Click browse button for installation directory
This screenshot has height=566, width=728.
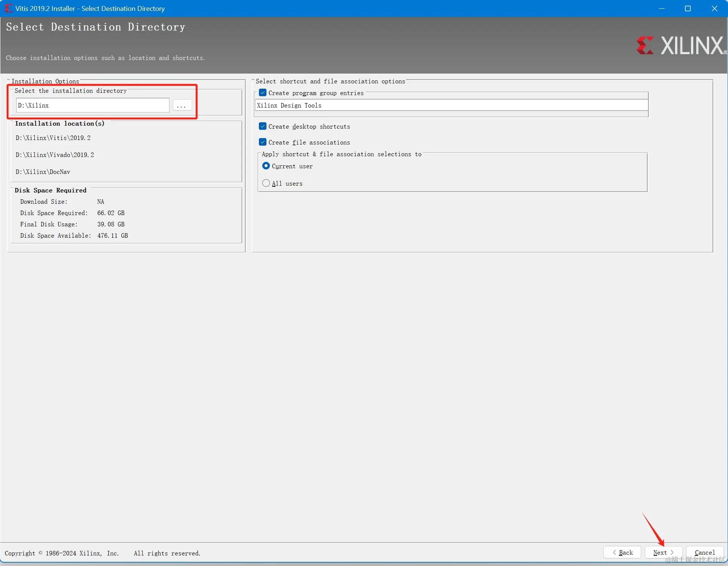pos(182,106)
